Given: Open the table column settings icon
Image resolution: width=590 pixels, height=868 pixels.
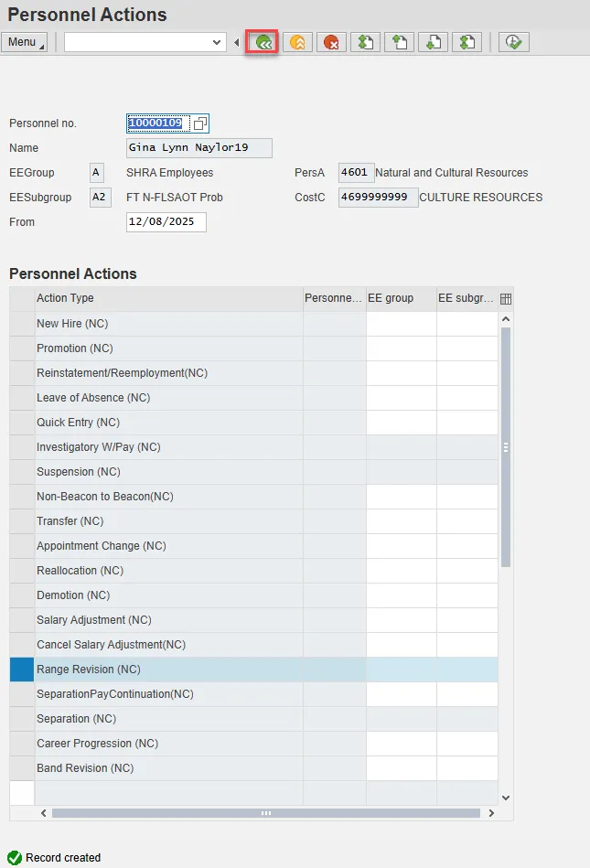Looking at the screenshot, I should 506,298.
